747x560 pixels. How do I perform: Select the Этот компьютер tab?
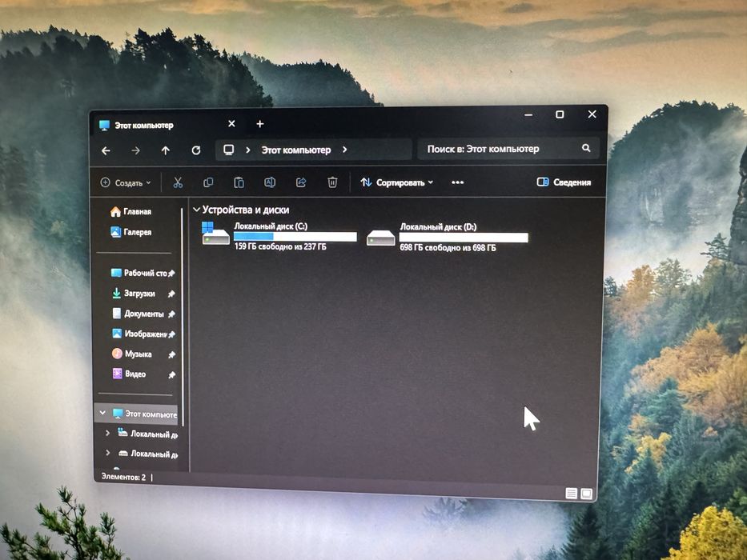[167, 125]
